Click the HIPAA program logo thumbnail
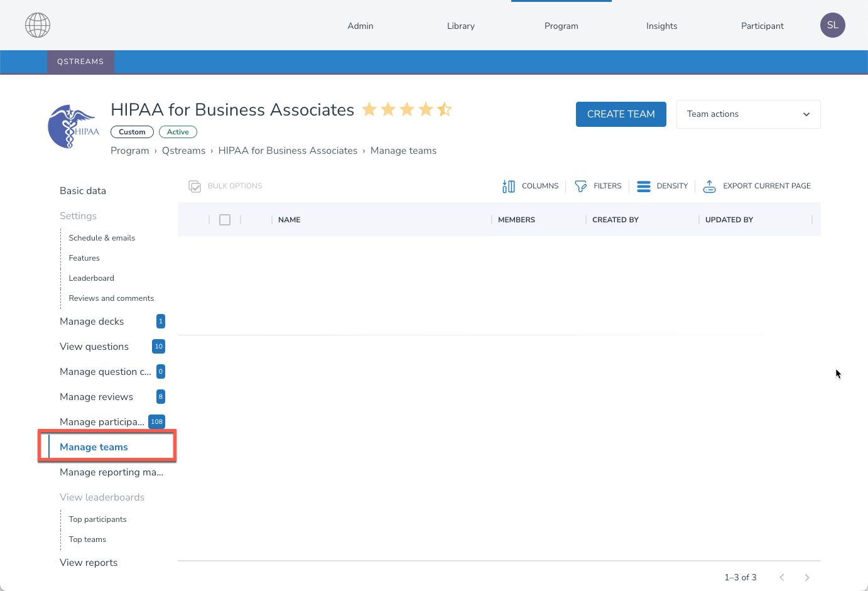The height and width of the screenshot is (591, 868). click(73, 126)
